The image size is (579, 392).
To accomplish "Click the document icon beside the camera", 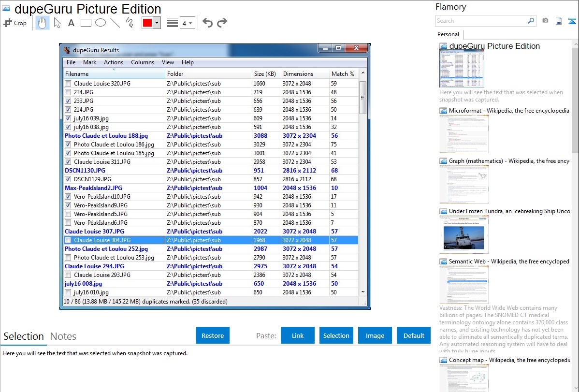I will pos(559,21).
